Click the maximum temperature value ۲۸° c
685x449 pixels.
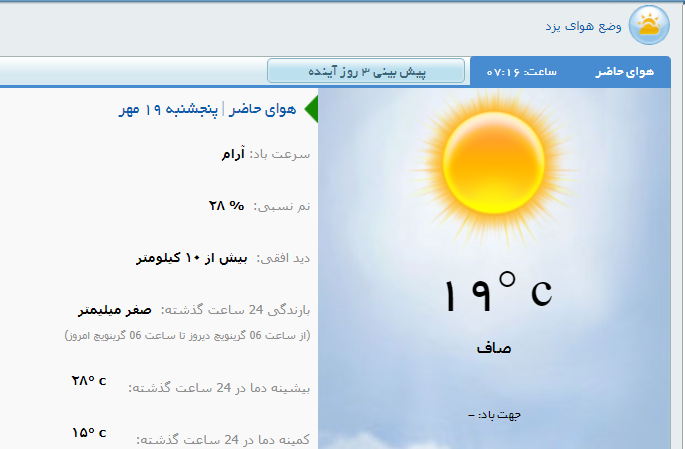pos(89,381)
